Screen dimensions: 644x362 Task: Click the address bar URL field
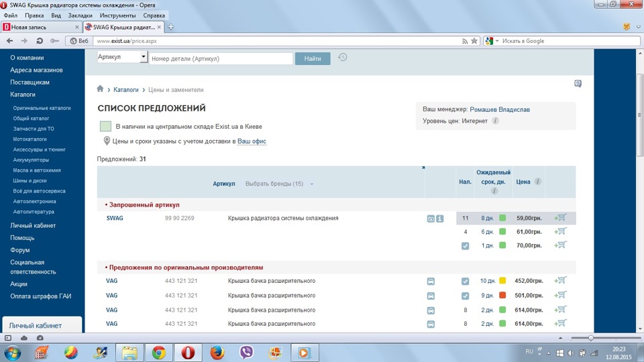[x=275, y=41]
